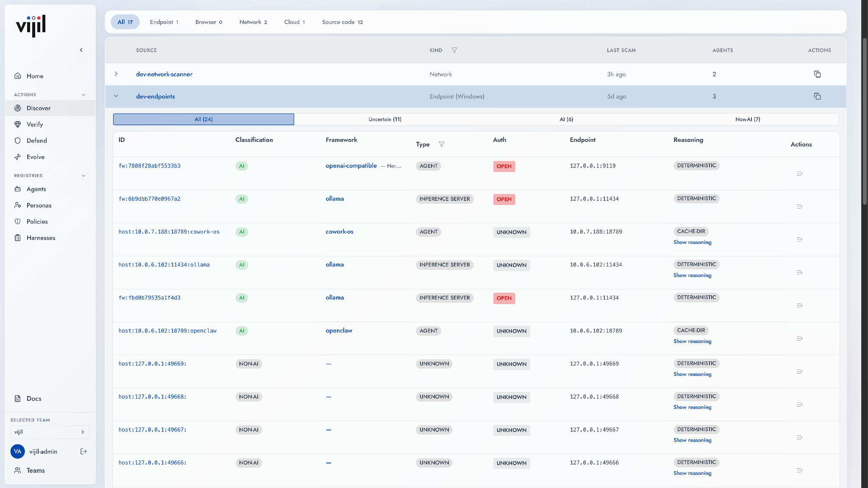Viewport: 868px width, 488px height.
Task: Open actions icon for fw:6b9dbb770e0967a2 row
Action: (800, 207)
